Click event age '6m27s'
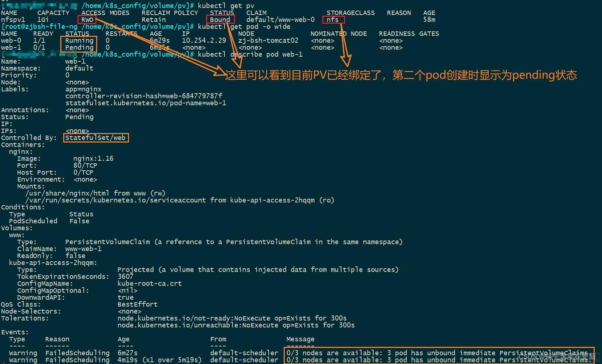 [128, 353]
